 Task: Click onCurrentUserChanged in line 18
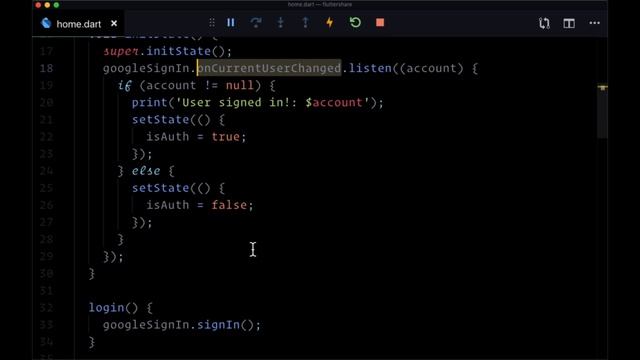pos(269,68)
